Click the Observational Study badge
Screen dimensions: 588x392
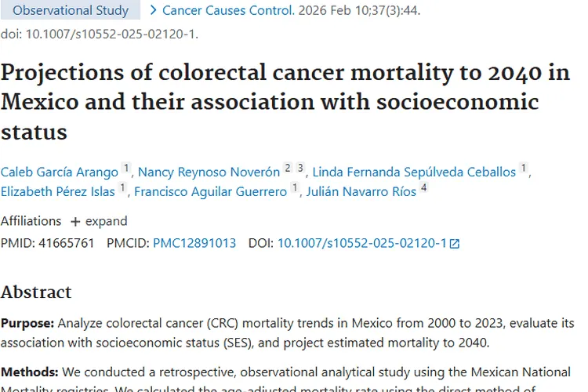[71, 11]
